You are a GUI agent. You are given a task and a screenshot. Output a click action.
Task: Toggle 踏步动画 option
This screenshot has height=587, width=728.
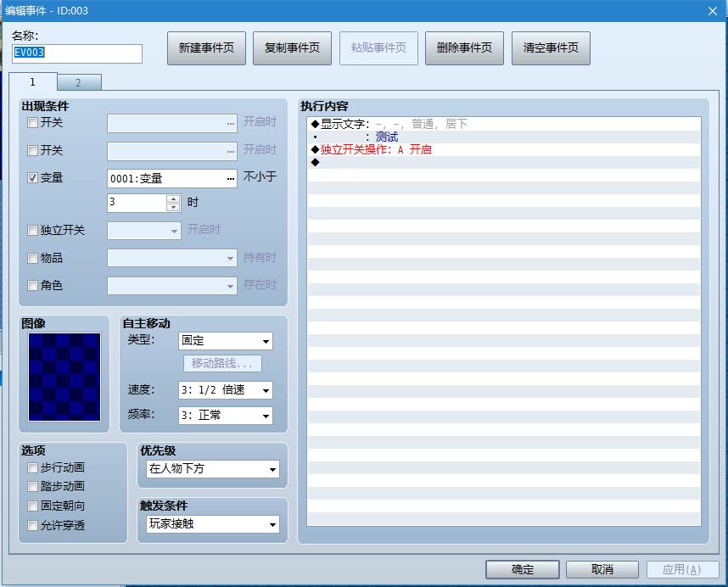pos(32,486)
